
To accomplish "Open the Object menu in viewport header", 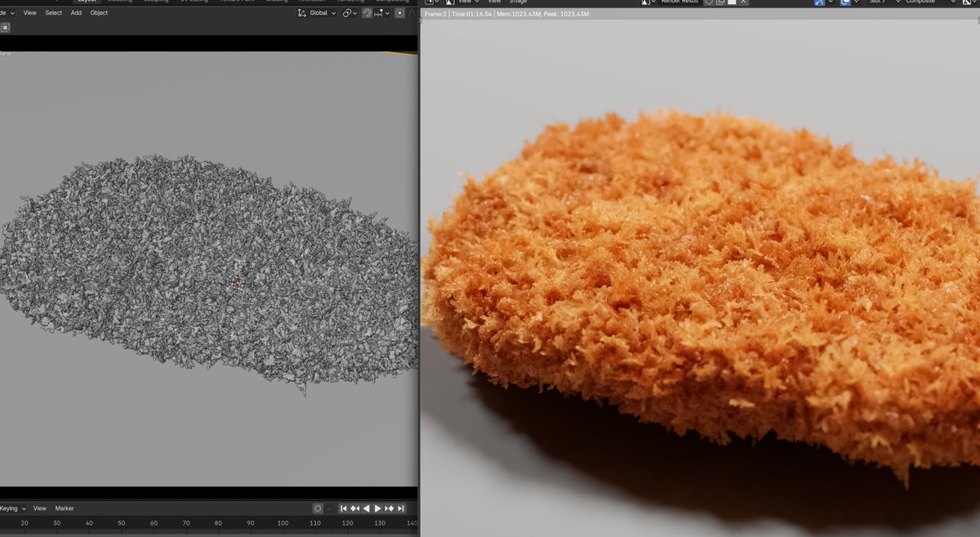I will click(x=99, y=13).
